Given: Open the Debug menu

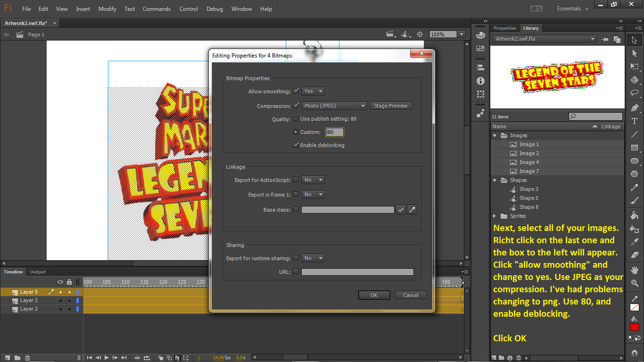Looking at the screenshot, I should [x=215, y=9].
